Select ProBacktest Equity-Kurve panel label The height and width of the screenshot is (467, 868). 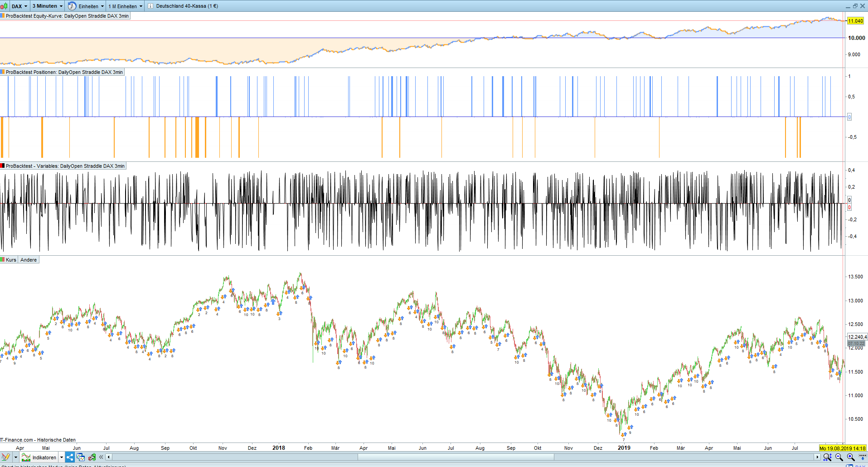67,16
